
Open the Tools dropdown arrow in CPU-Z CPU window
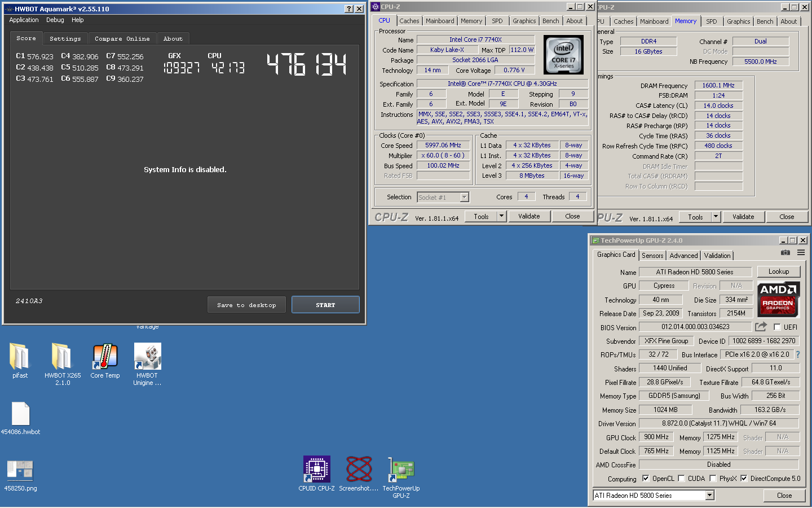pyautogui.click(x=502, y=216)
